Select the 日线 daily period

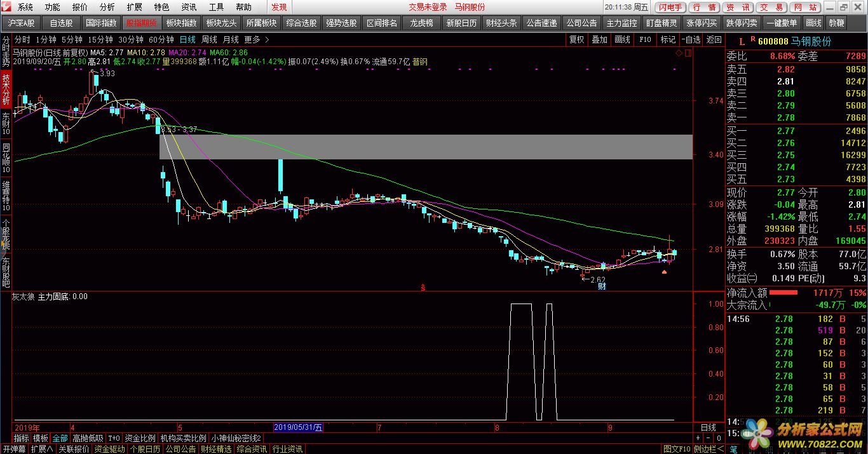[188, 39]
